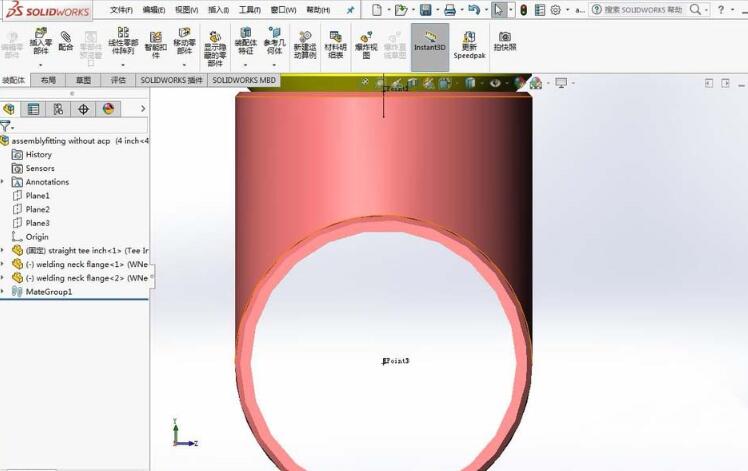This screenshot has height=471, width=748.
Task: Open the Options gear icon
Action: (556, 10)
